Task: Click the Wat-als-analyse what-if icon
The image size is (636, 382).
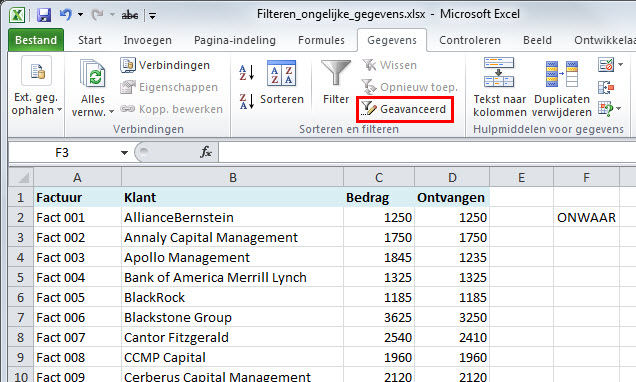Action: coord(606,109)
